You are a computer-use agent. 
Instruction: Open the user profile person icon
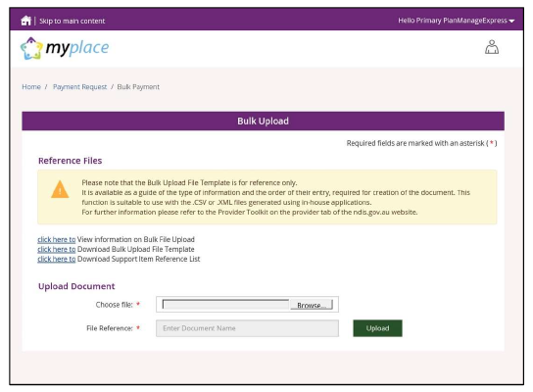[492, 47]
